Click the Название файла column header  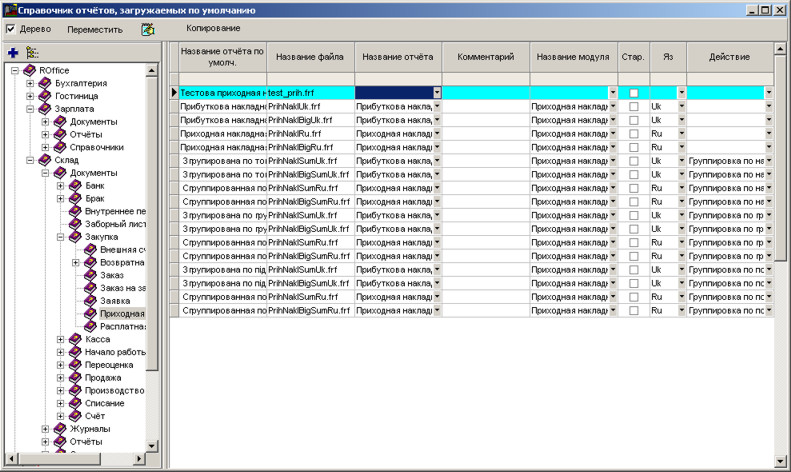[310, 57]
